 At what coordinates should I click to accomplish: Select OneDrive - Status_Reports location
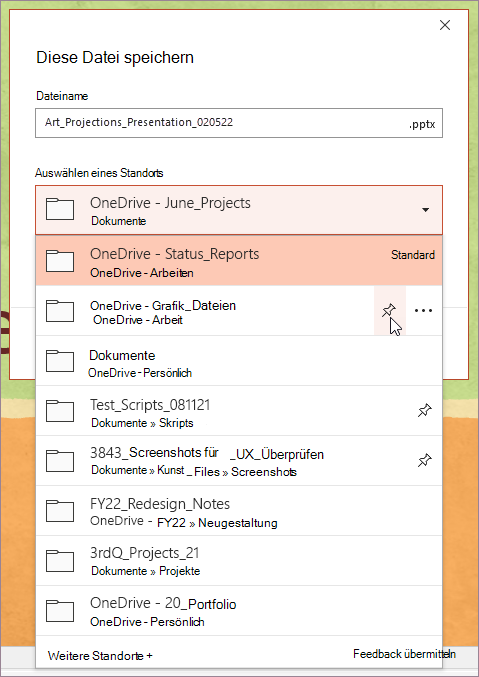click(239, 260)
